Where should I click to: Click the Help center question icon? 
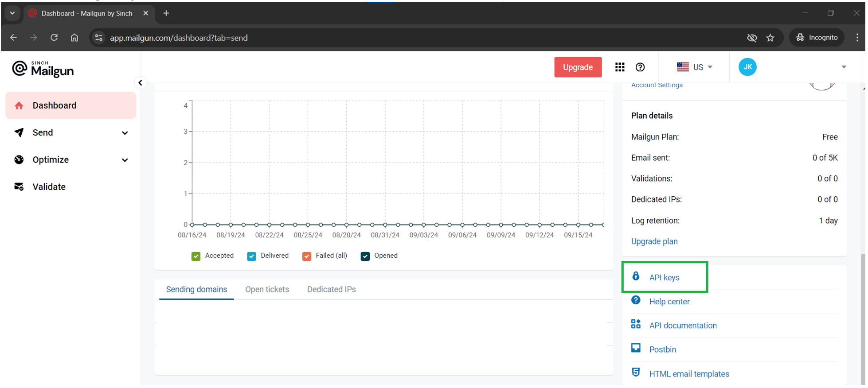636,300
